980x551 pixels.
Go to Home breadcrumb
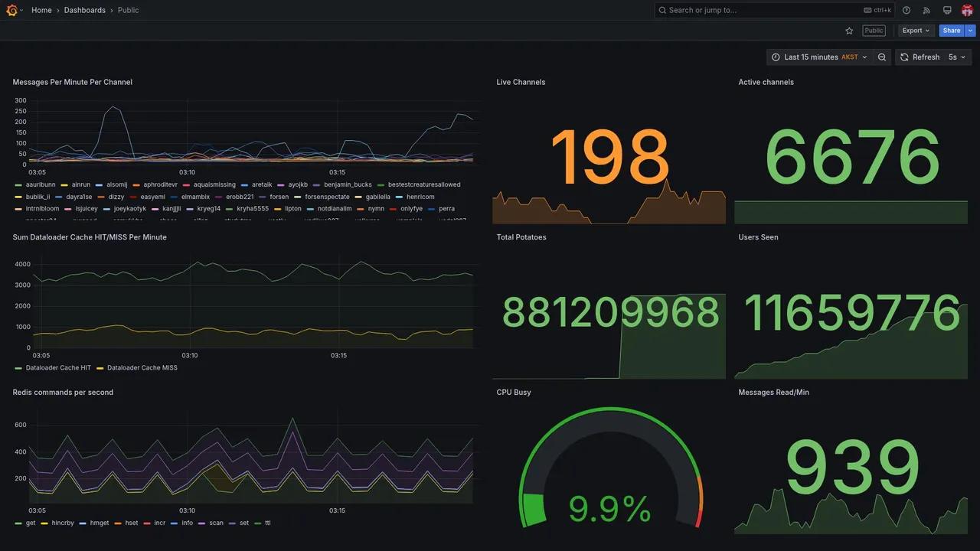pos(41,10)
